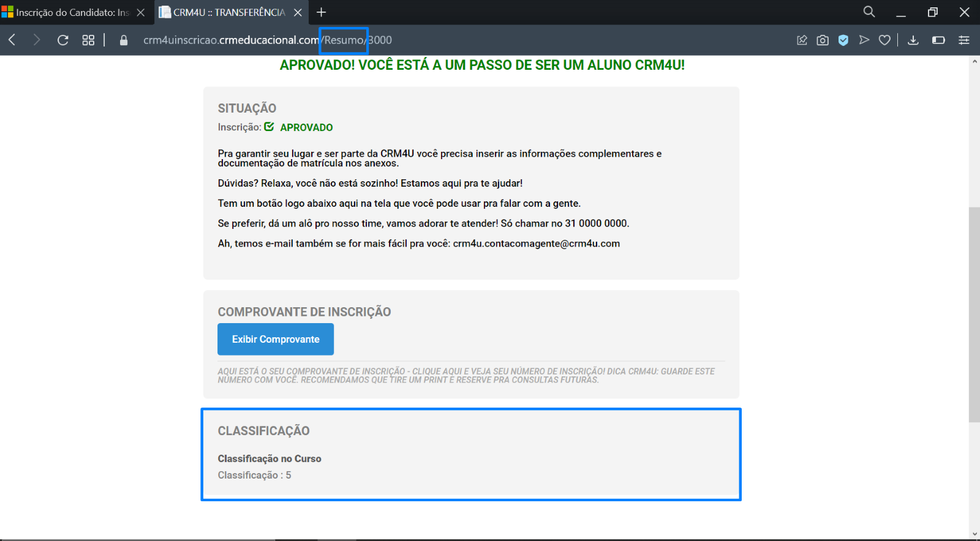Open the speed dial grid icon

88,40
